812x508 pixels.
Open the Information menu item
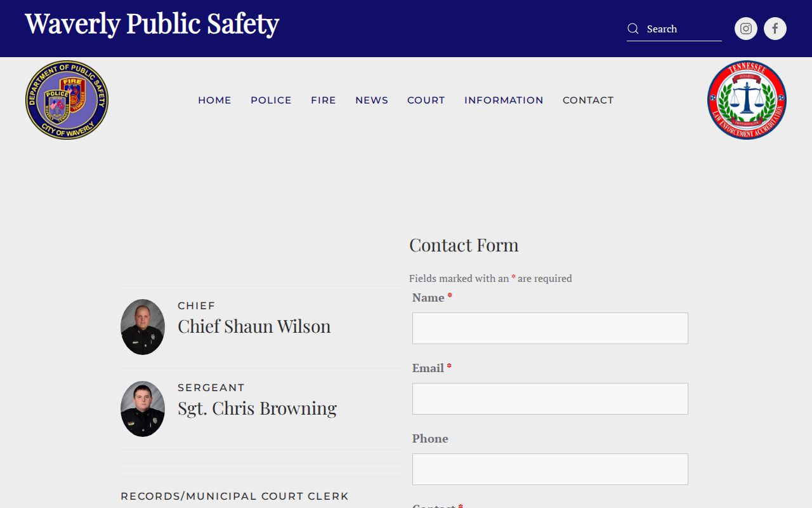[504, 100]
